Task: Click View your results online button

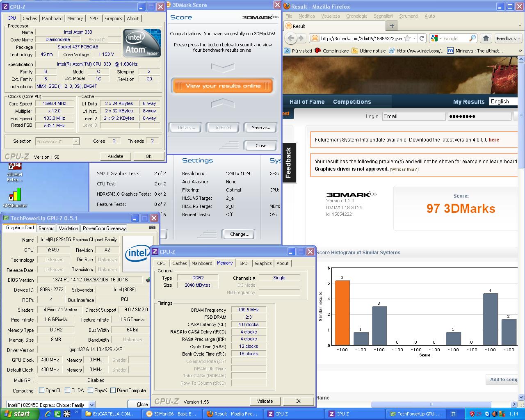Action: coord(223,86)
